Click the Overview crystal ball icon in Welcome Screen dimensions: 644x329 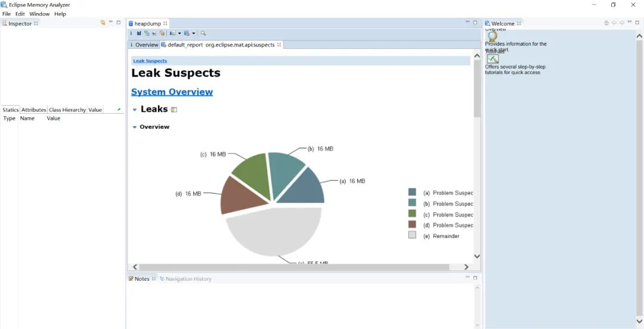point(493,36)
